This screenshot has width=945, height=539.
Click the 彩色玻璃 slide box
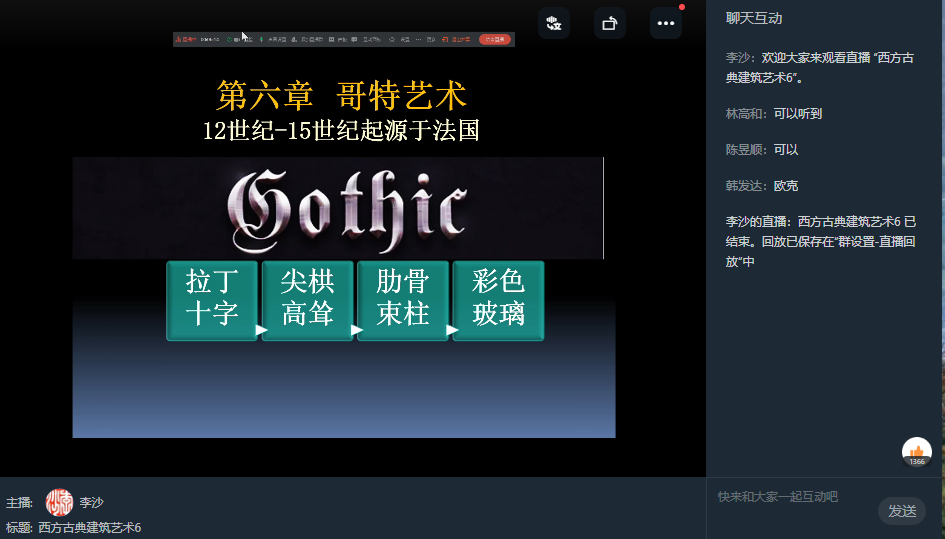(x=498, y=299)
